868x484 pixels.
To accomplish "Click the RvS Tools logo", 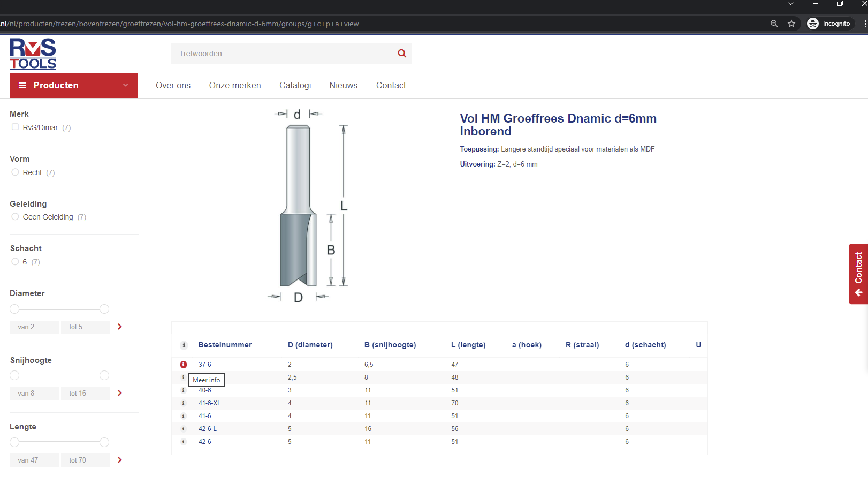I will (x=33, y=54).
